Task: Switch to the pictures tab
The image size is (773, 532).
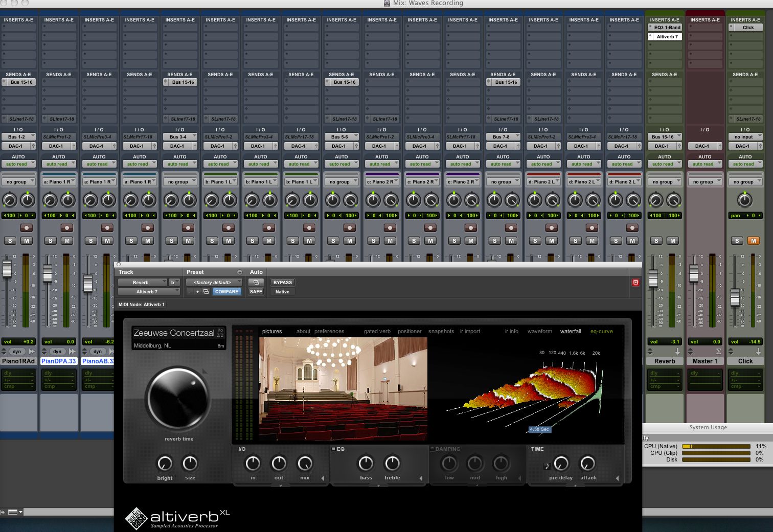Action: click(x=272, y=332)
